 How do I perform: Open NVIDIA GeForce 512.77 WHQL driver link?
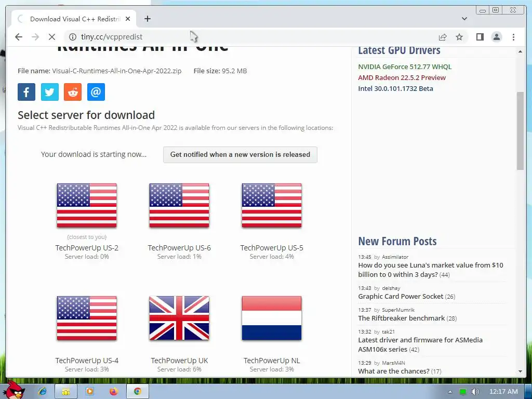[x=405, y=67]
